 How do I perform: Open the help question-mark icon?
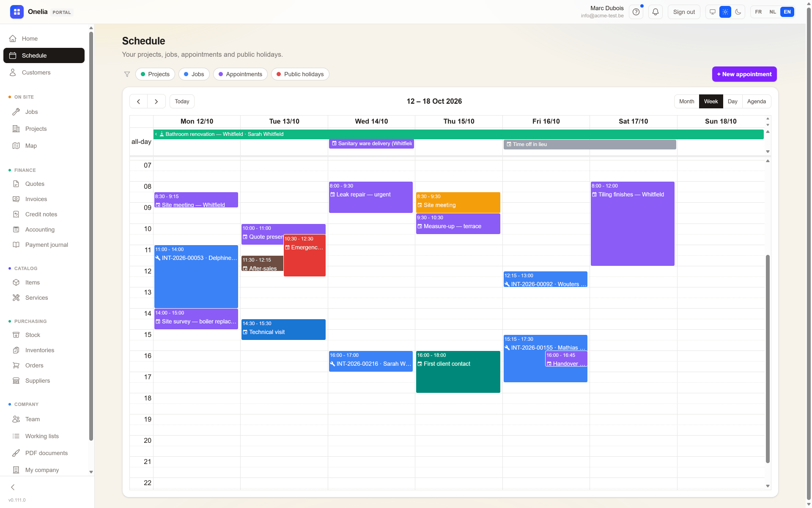point(636,12)
